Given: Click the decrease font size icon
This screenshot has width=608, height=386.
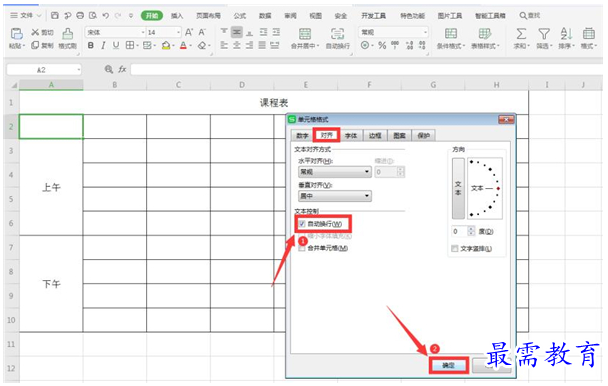Looking at the screenshot, I should point(202,32).
